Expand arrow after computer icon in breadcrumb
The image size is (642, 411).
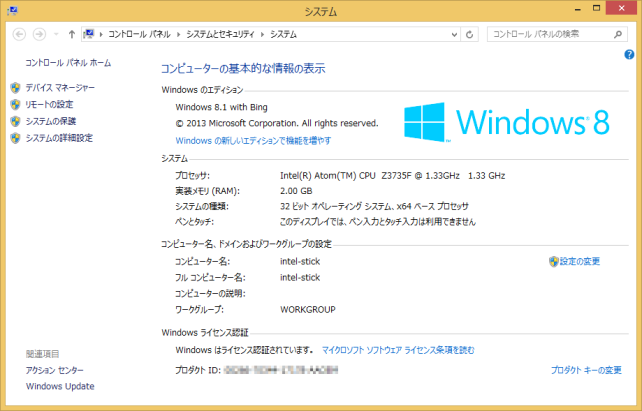coord(101,34)
